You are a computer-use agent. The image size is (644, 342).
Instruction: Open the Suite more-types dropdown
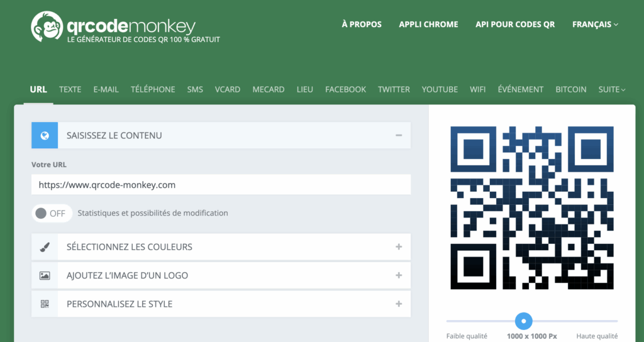[x=611, y=89]
